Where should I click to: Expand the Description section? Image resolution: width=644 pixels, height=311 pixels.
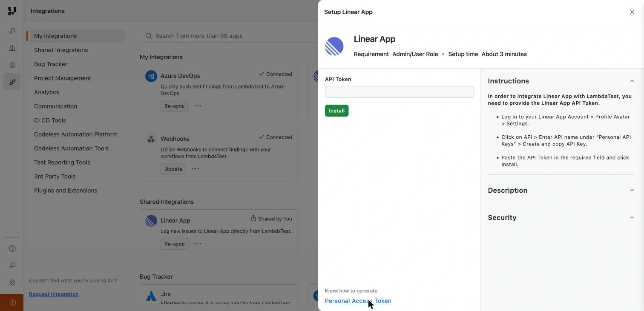coord(632,190)
